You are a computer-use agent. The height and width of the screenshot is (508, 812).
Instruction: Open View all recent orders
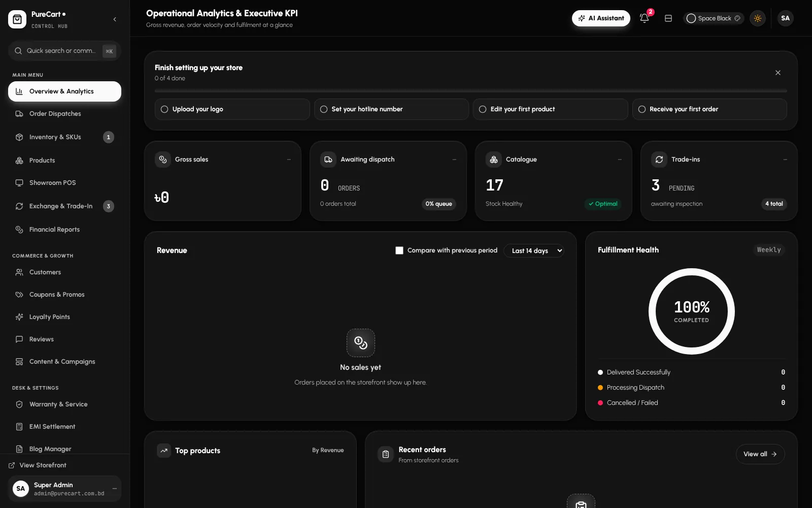pyautogui.click(x=760, y=454)
